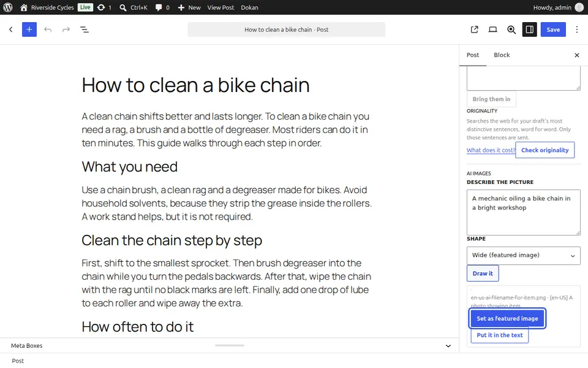Go back using the left arrow
The image size is (588, 368).
pyautogui.click(x=11, y=29)
